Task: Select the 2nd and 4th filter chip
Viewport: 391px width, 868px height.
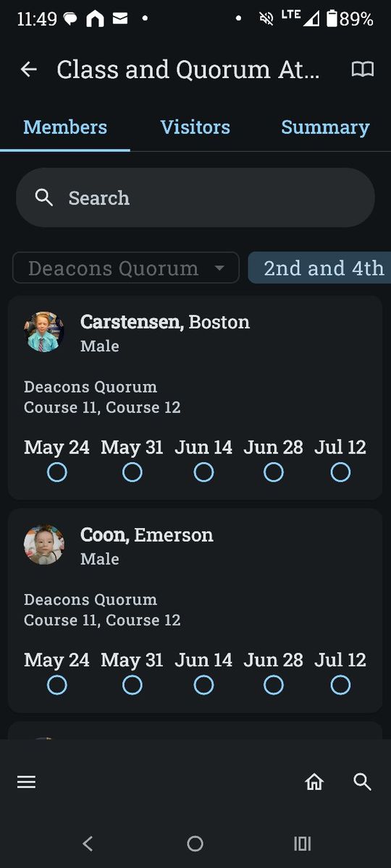Action: coord(320,268)
